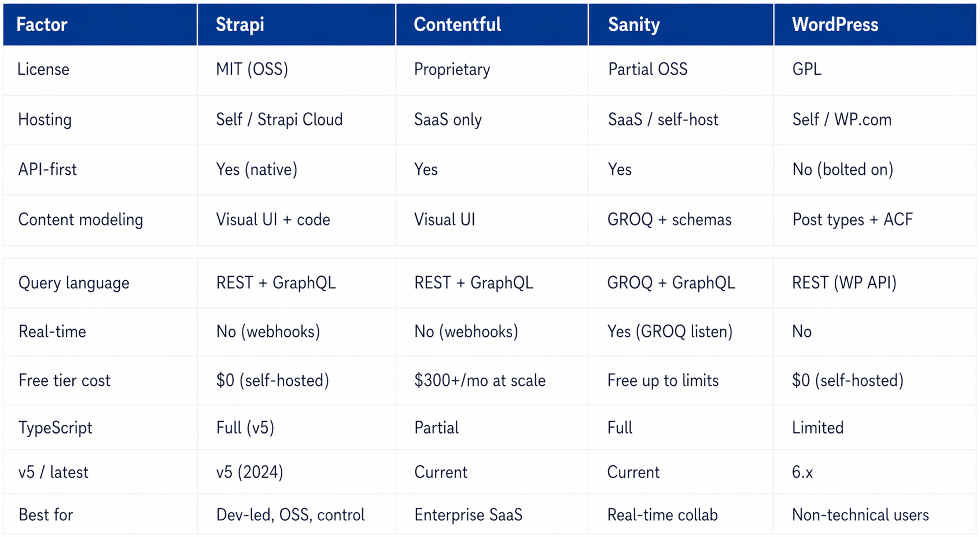Click the REST (WP API) cell
This screenshot has height=537, width=980.
(844, 283)
